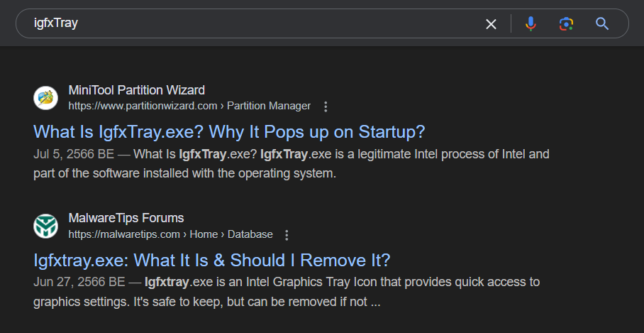Click the MiniTool Partition Wizard favicon
This screenshot has height=333, width=644.
45,98
